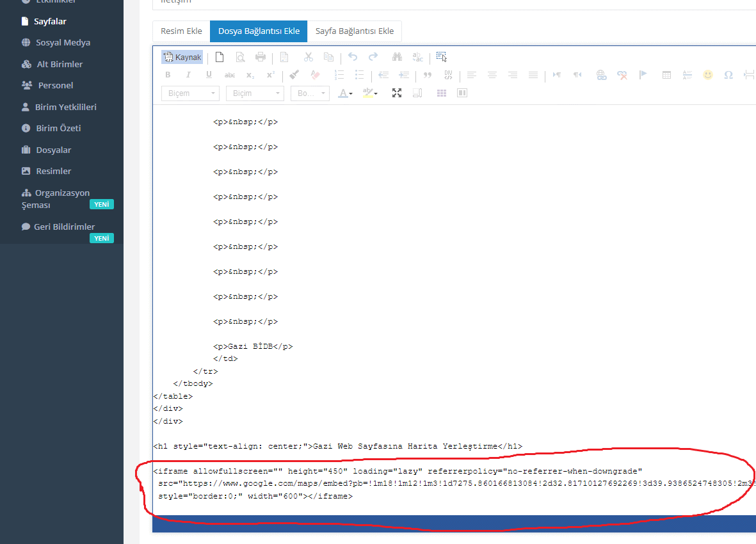
Task: Click the Maximize editor icon
Action: pyautogui.click(x=397, y=93)
